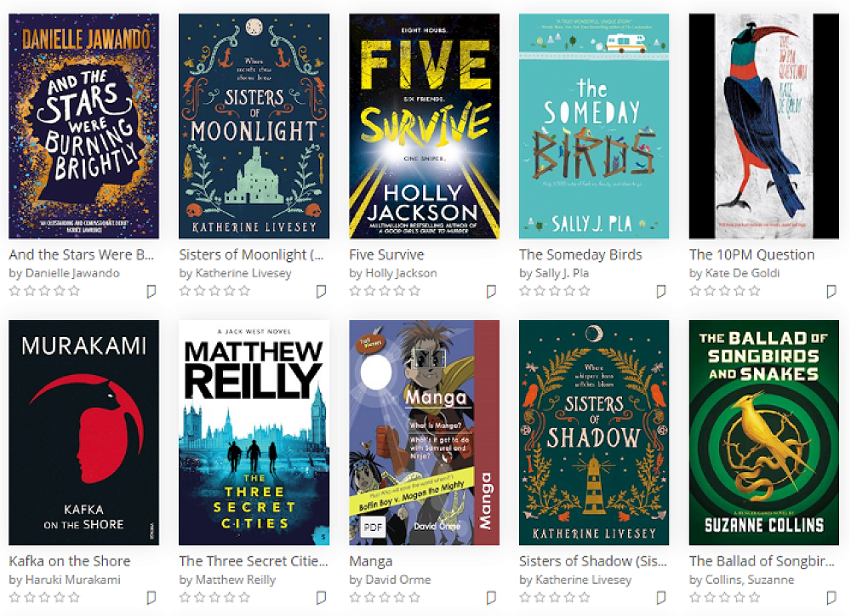
Task: Open the Manga PDF cover thumbnail
Action: tap(424, 432)
